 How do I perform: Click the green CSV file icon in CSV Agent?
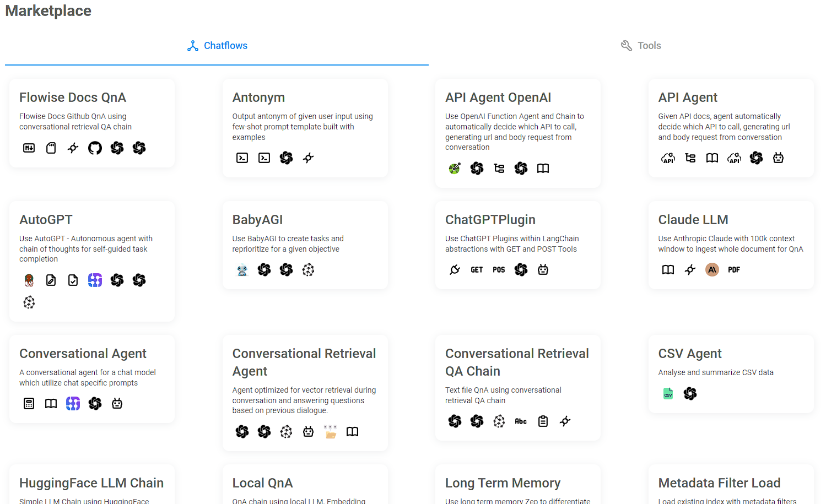click(x=668, y=394)
